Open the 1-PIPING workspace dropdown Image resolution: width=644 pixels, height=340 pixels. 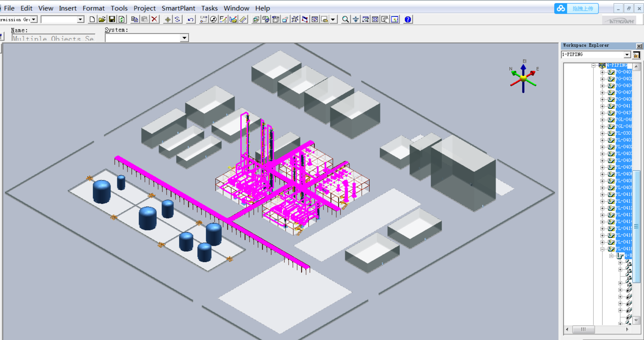627,55
